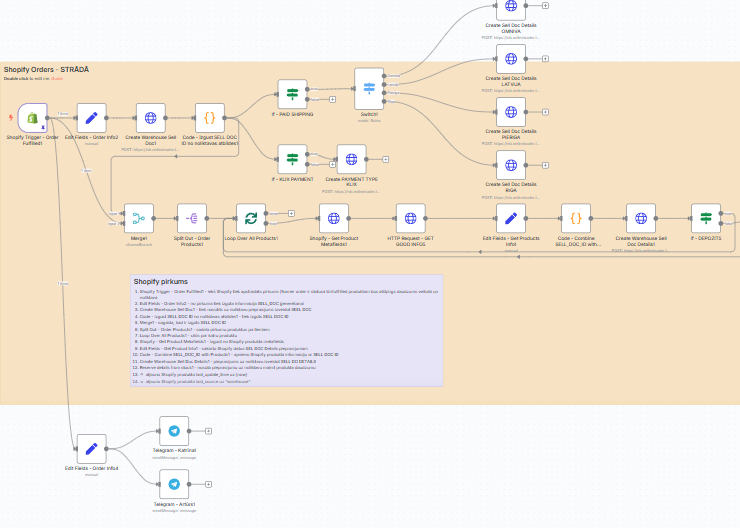Select Edit Fields - Get Products Info1 node
The image size is (740, 528).
(511, 218)
